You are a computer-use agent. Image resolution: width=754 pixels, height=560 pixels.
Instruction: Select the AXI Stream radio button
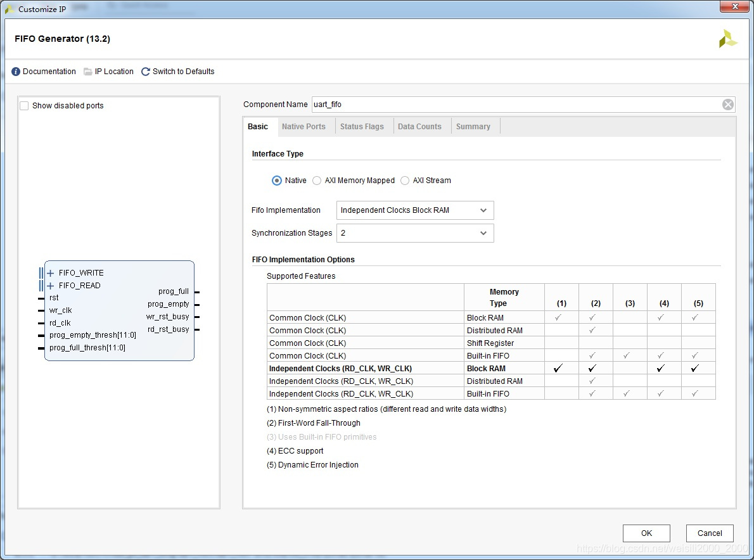pos(405,181)
